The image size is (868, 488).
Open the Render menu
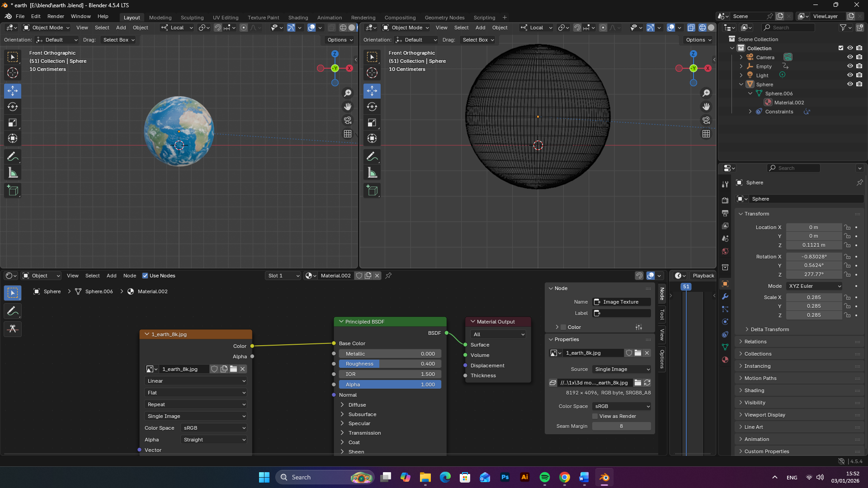tap(56, 16)
